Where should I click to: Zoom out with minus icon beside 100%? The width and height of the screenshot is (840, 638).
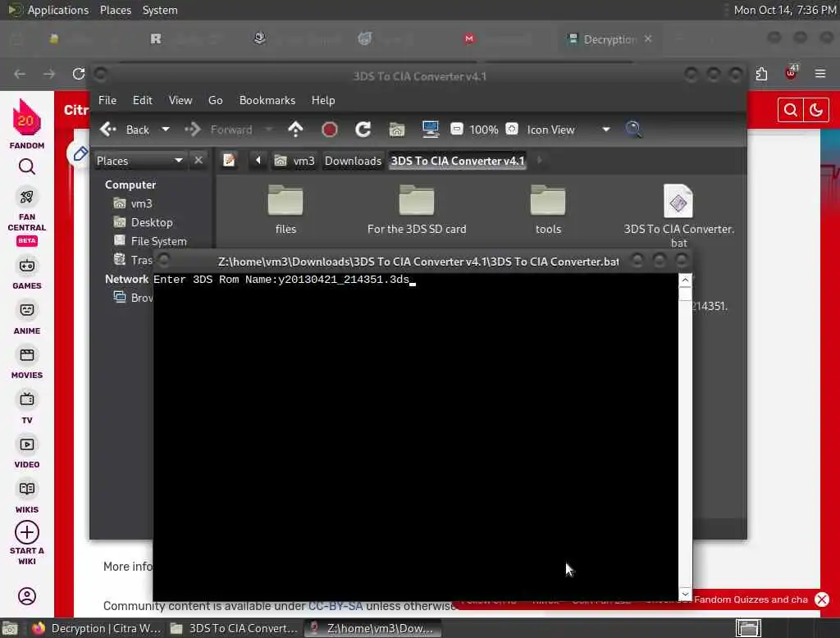point(456,129)
